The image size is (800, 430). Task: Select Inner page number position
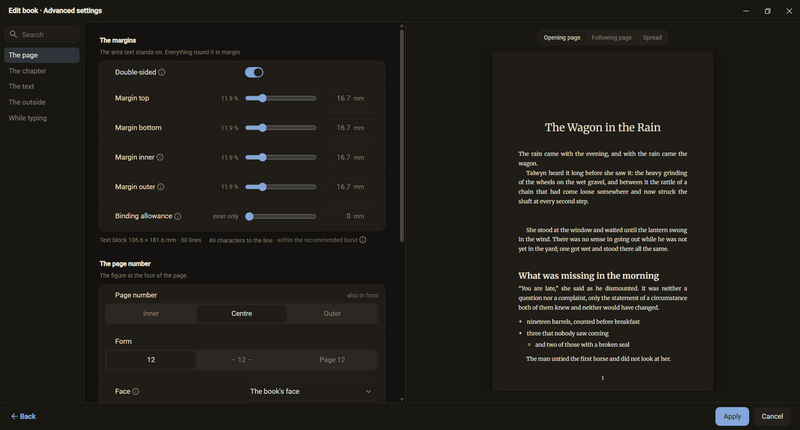[151, 314]
